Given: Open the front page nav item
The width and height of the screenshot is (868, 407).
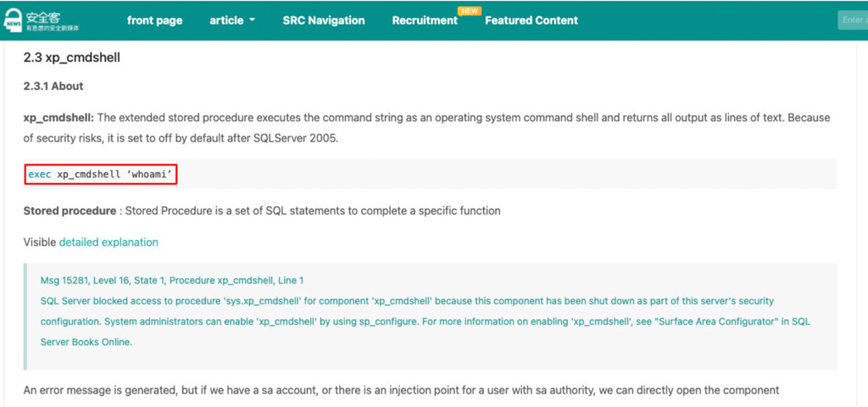Looking at the screenshot, I should tap(154, 20).
